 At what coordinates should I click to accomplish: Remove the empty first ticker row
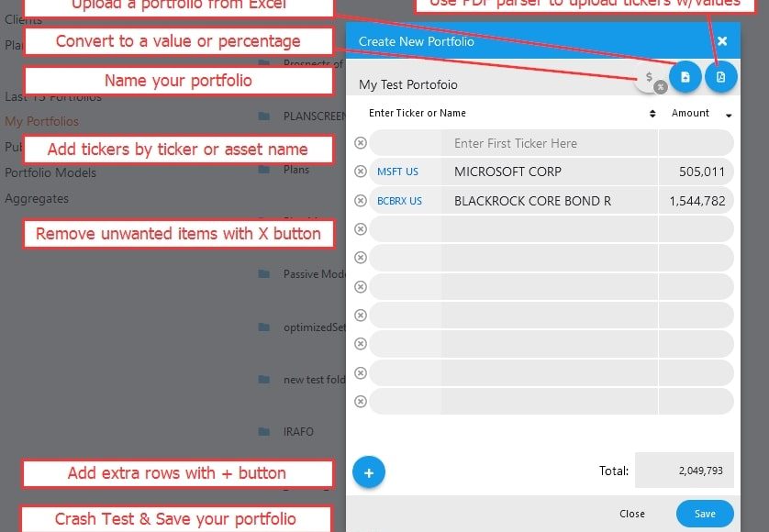(361, 143)
